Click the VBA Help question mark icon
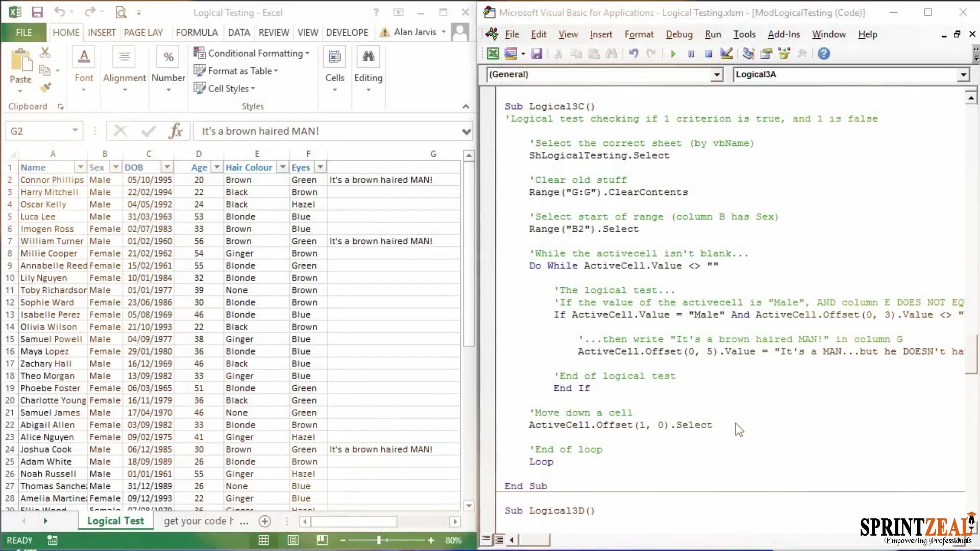The image size is (980, 551). pos(823,54)
